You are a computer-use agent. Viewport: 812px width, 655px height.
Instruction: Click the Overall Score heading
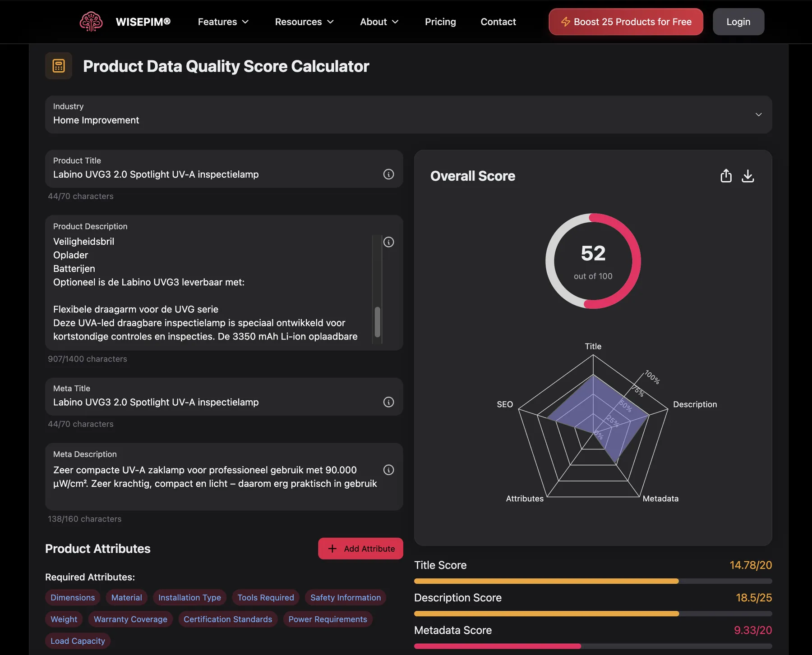click(473, 176)
